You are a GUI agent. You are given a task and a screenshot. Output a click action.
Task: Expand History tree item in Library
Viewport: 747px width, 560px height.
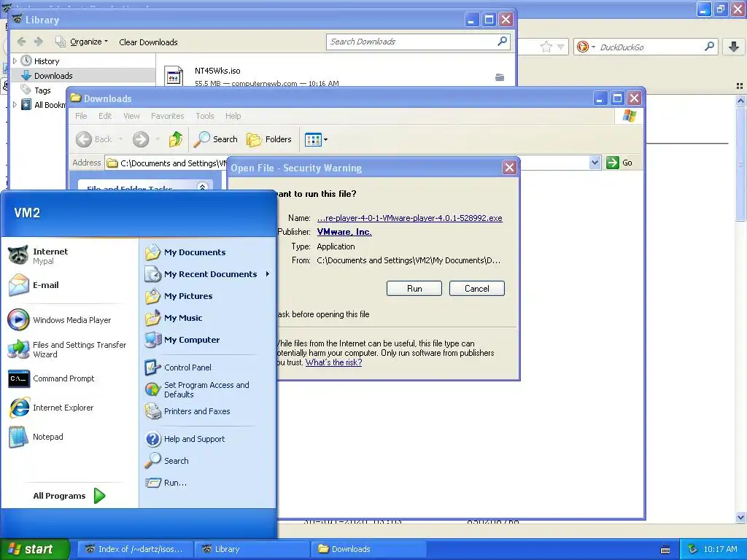pyautogui.click(x=15, y=61)
